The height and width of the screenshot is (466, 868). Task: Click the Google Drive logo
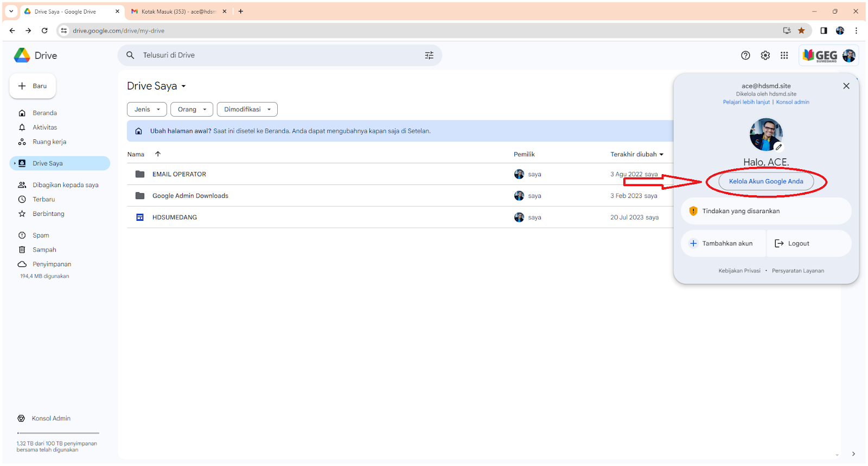click(22, 55)
